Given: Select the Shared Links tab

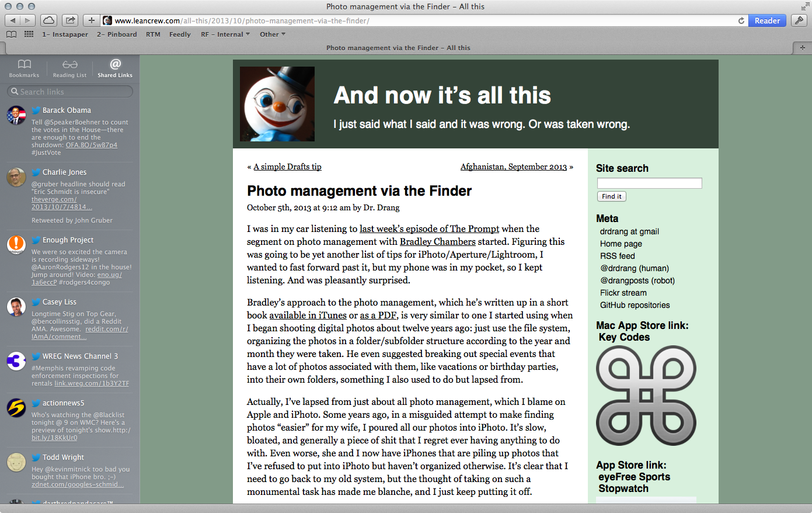Looking at the screenshot, I should [x=115, y=68].
